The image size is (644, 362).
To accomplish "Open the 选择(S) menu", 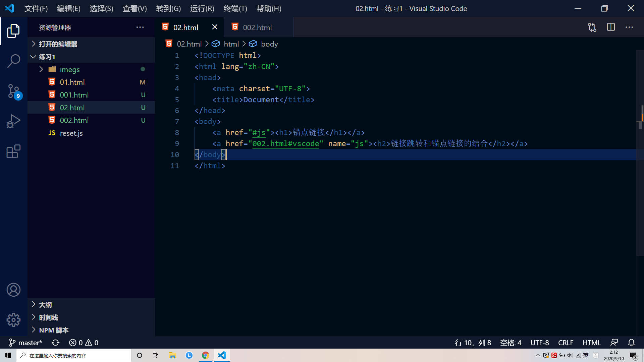I will pos(101,8).
